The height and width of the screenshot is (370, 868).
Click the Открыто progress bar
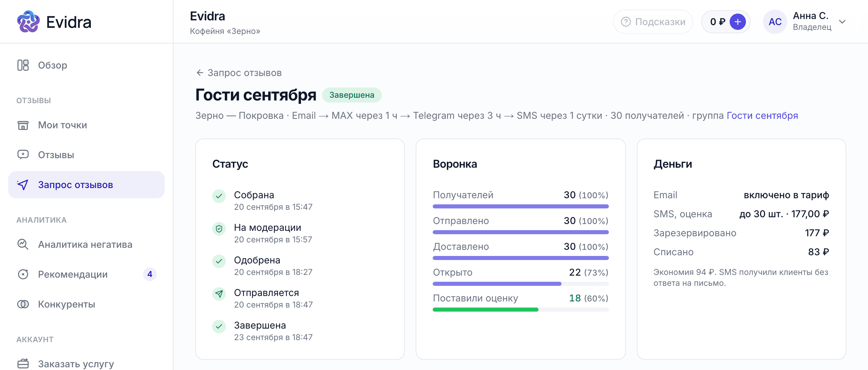[521, 283]
